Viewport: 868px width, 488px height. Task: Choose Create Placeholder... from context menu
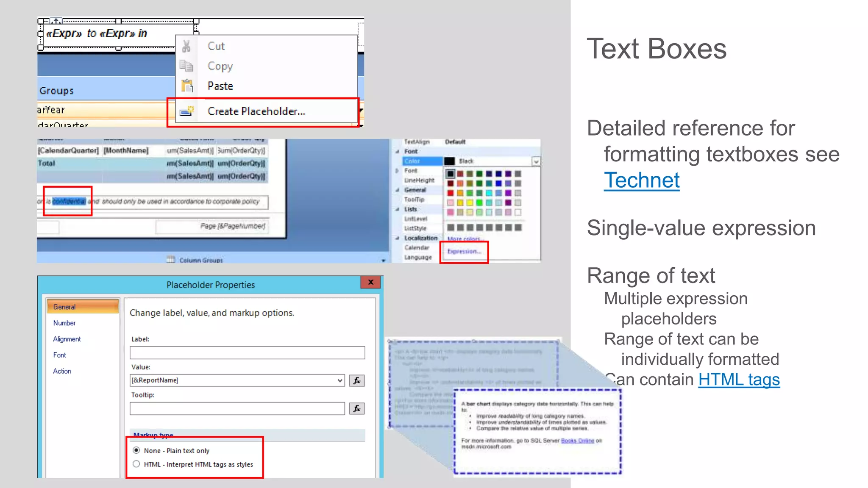[267, 111]
